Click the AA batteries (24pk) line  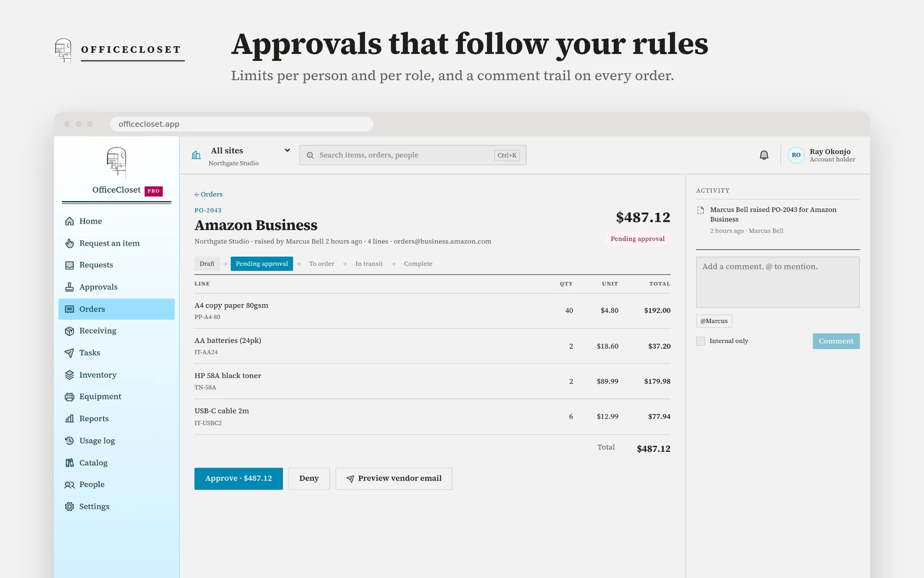433,346
